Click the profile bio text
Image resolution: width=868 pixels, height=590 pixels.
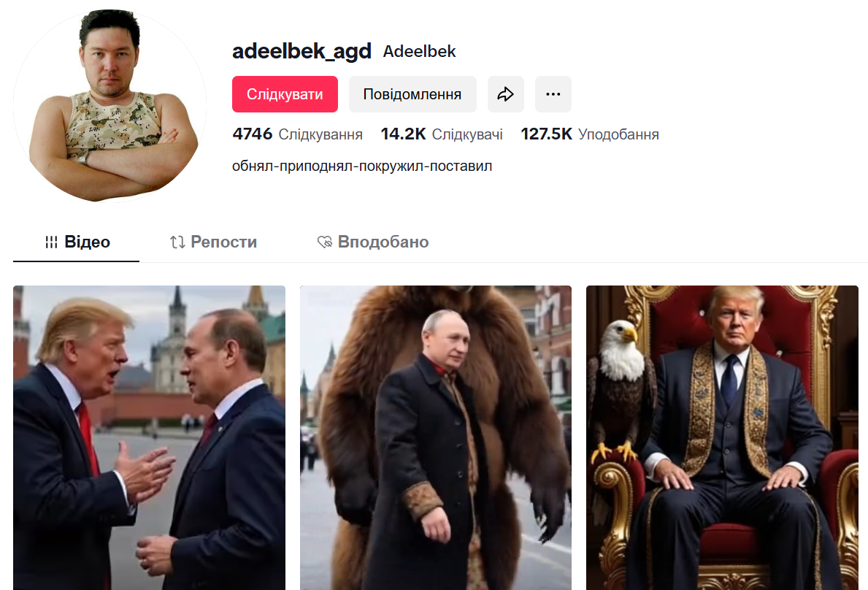click(x=362, y=166)
